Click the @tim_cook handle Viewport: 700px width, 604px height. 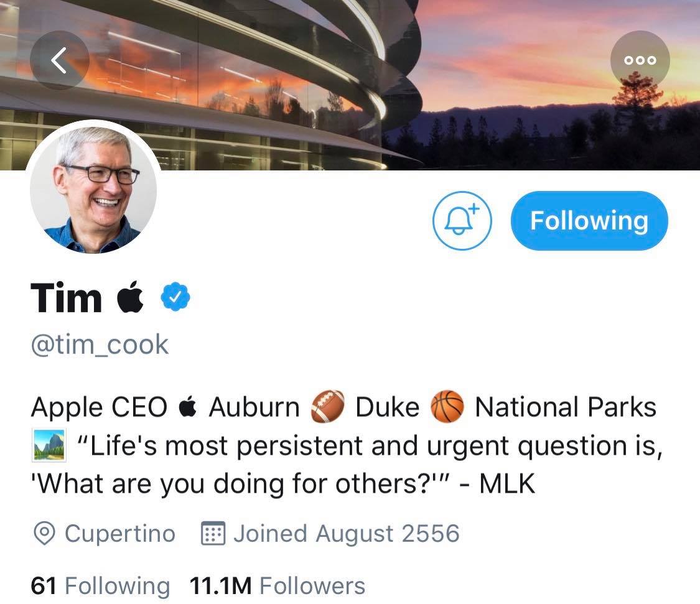click(100, 344)
